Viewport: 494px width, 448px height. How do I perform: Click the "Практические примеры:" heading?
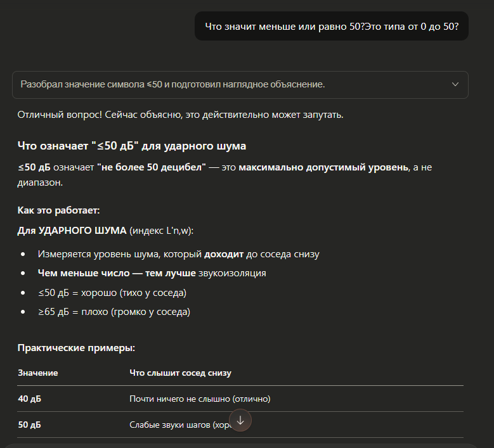(76, 348)
